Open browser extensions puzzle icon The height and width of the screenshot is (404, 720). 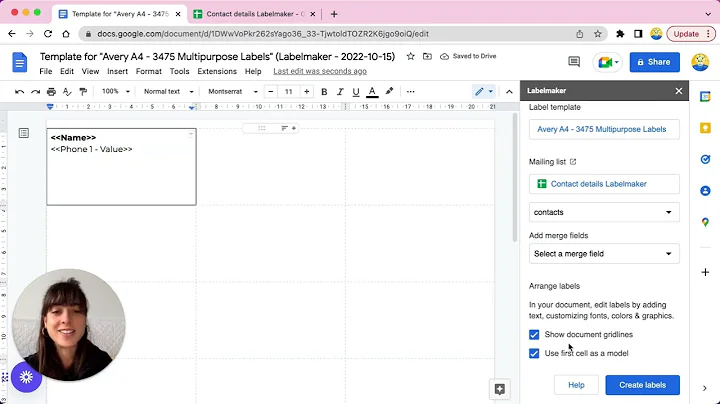[620, 34]
